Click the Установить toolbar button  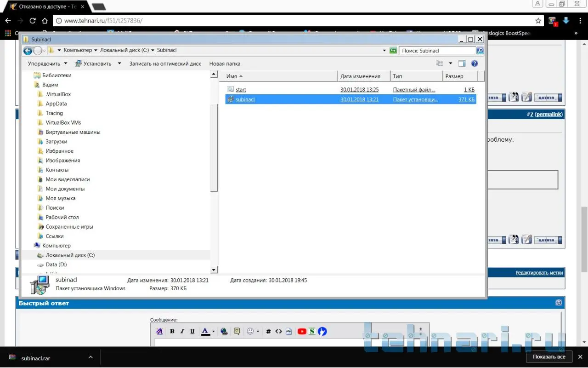(x=93, y=63)
